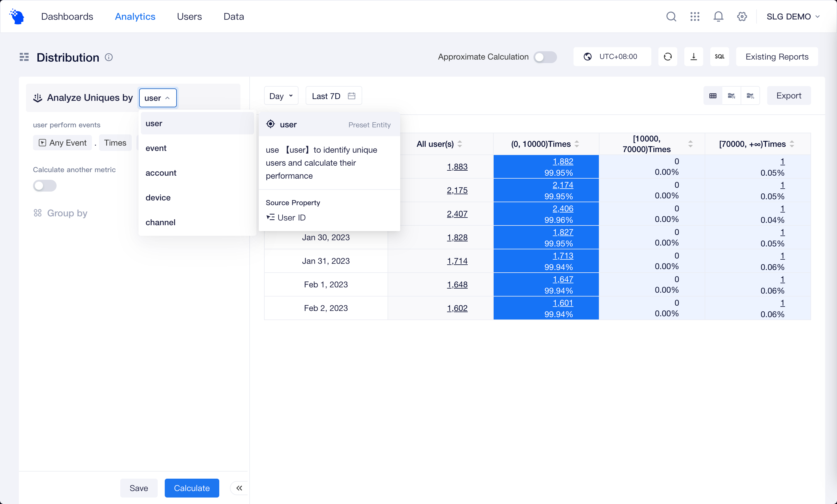This screenshot has height=504, width=837.
Task: Select event in the entity list
Action: click(x=197, y=148)
